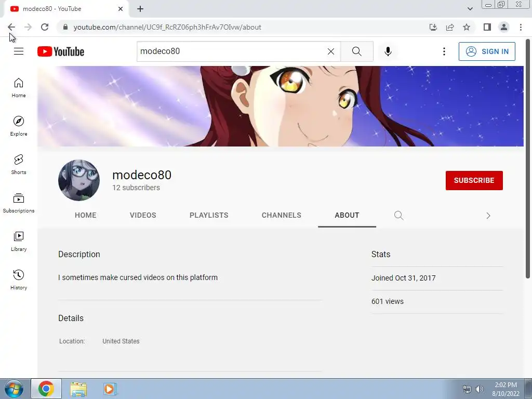Click the browser Back arrow

click(11, 27)
